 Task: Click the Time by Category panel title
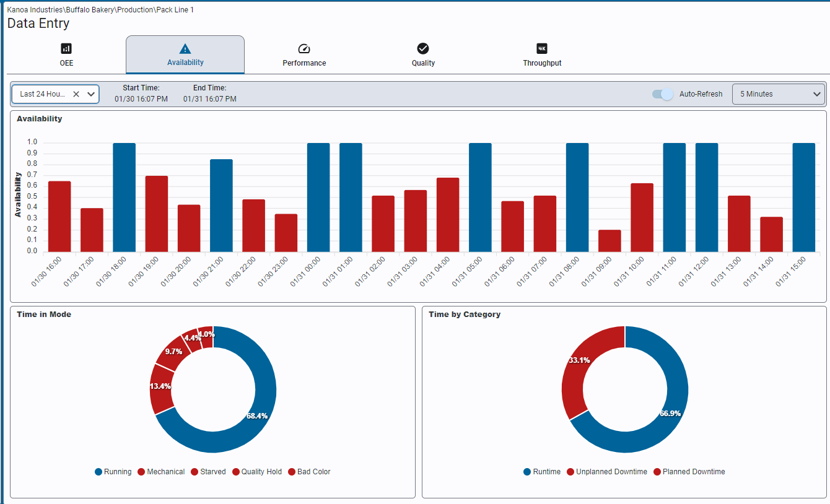tap(465, 315)
